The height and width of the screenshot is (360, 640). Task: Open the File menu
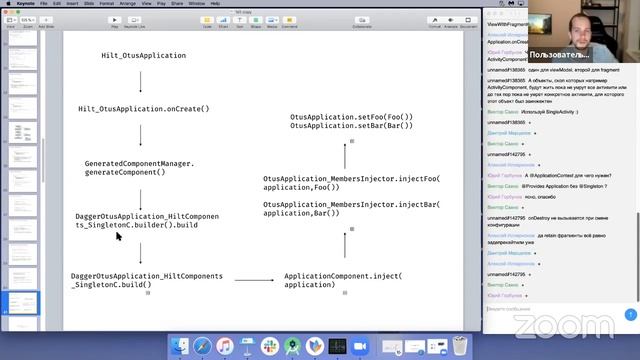44,3
